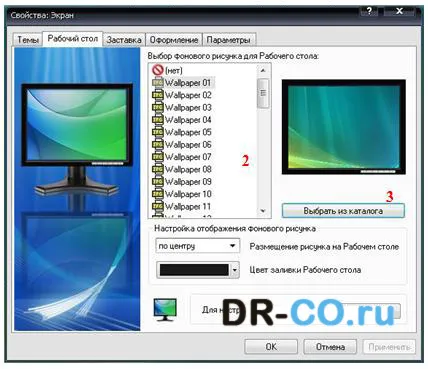Select the (нет) entry in wallpaper list

tap(174, 70)
